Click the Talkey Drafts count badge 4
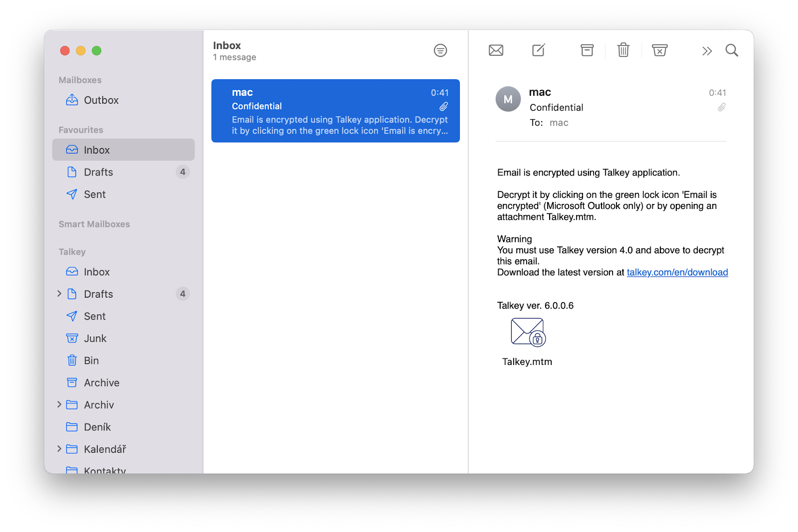Screen dimensions: 798x532 183,294
